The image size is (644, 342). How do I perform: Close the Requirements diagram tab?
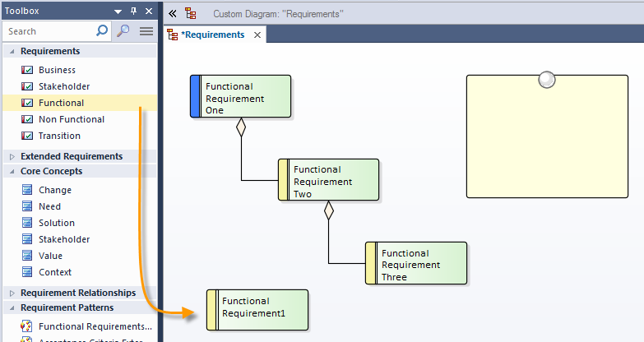pos(257,35)
